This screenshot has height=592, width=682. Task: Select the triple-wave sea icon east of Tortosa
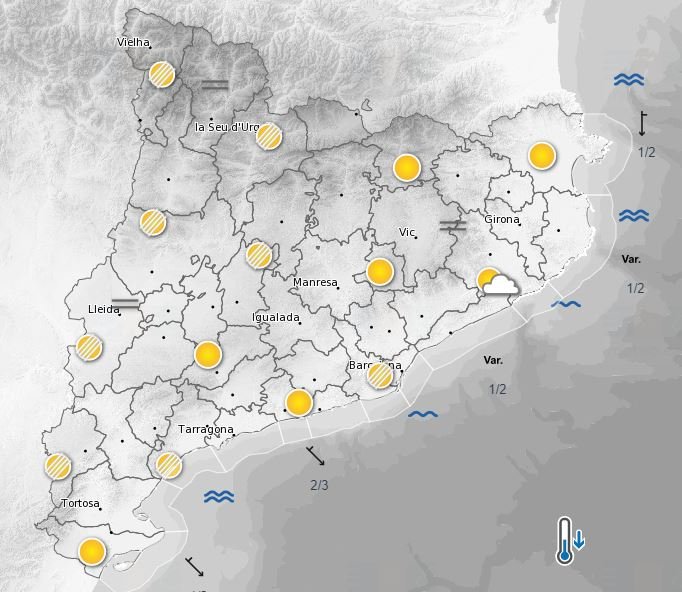tap(219, 496)
